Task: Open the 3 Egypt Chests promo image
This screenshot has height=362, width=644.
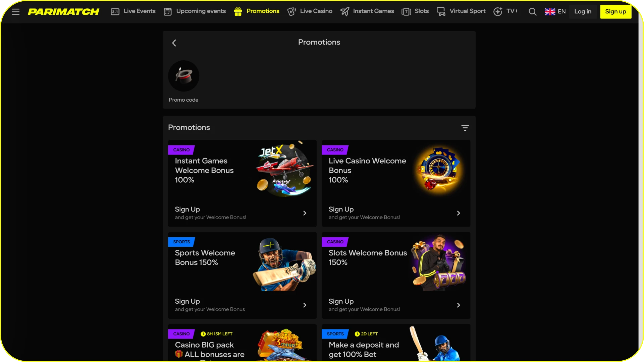Action: (x=284, y=344)
